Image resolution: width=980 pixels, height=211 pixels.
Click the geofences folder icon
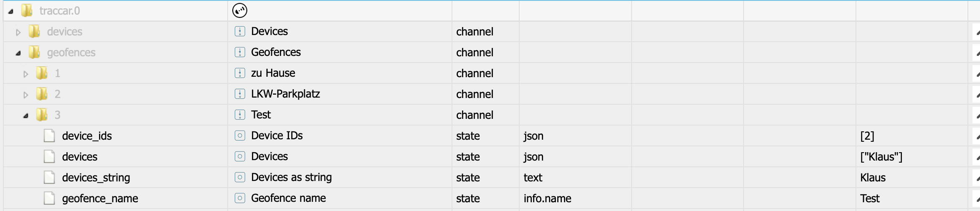(x=34, y=52)
